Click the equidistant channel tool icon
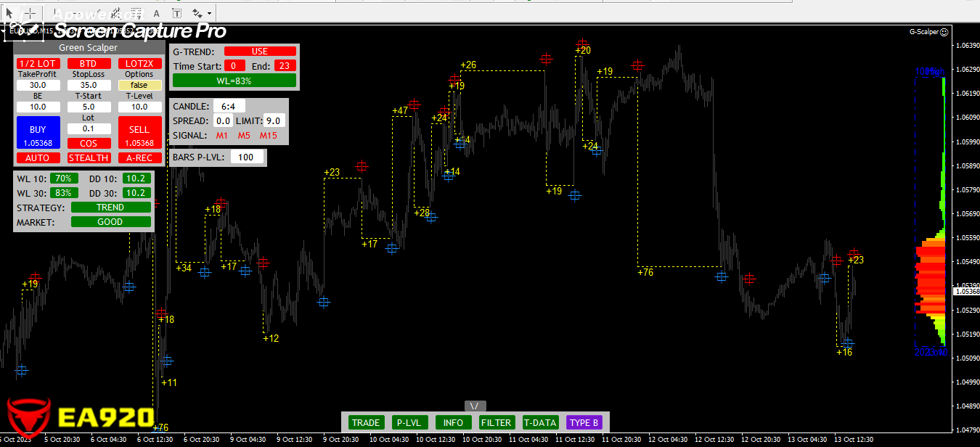Image resolution: width=980 pixels, height=447 pixels. pos(116,13)
